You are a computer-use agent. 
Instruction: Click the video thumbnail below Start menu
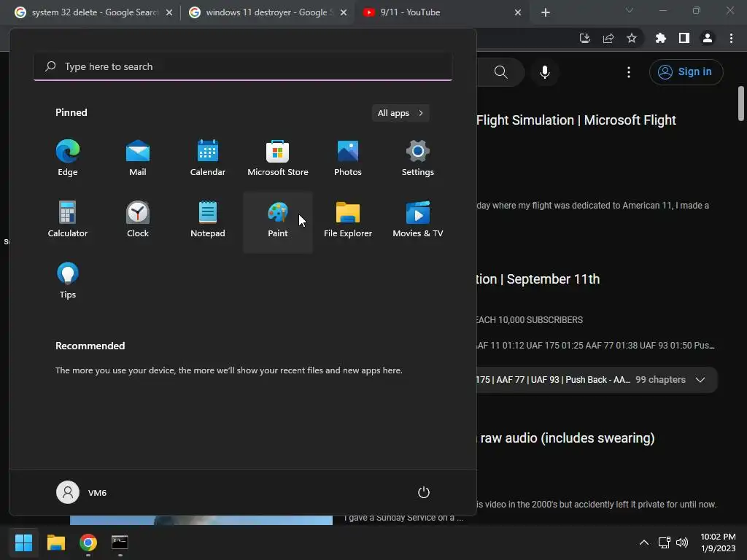tap(201, 520)
